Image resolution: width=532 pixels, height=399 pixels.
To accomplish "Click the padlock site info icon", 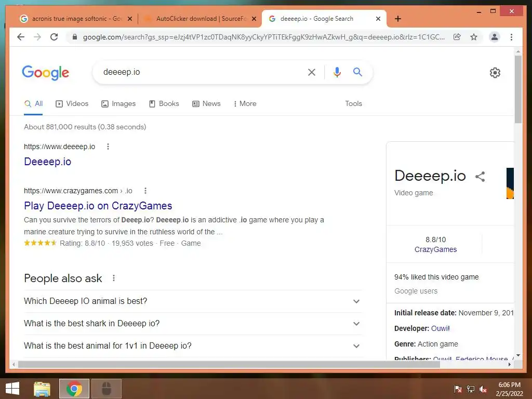I will (x=75, y=37).
